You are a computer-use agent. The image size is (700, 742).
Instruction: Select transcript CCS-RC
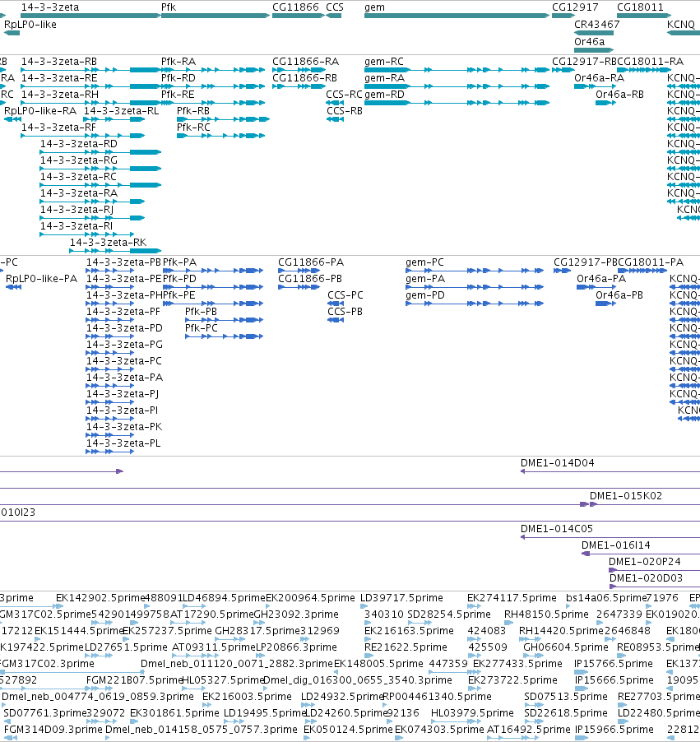click(x=344, y=95)
